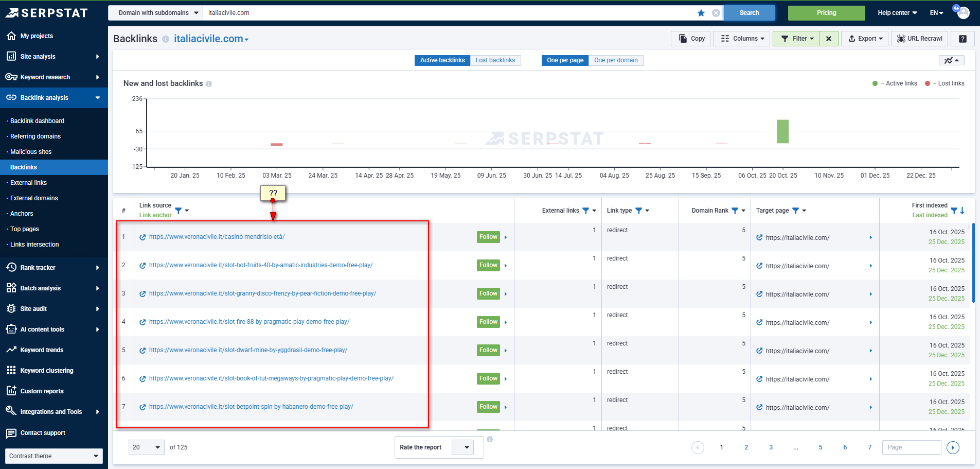This screenshot has width=980, height=469.
Task: Toggle chart visibility with graph icon button
Action: coord(951,60)
